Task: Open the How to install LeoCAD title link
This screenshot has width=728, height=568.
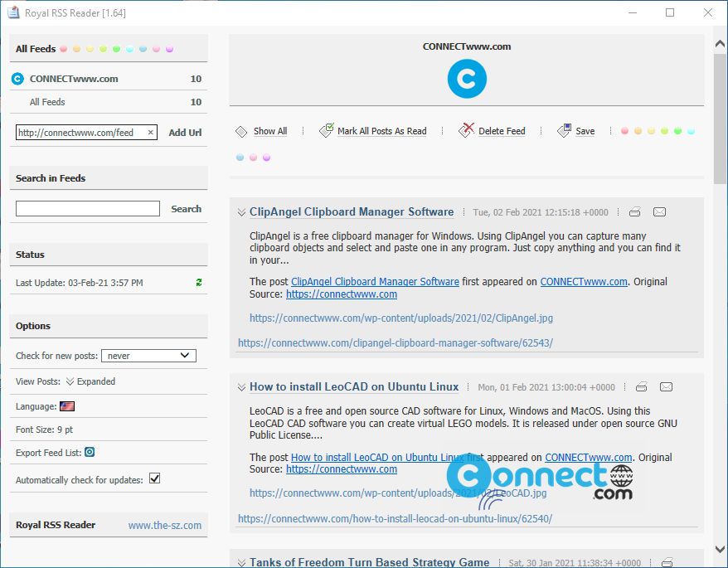Action: point(354,386)
